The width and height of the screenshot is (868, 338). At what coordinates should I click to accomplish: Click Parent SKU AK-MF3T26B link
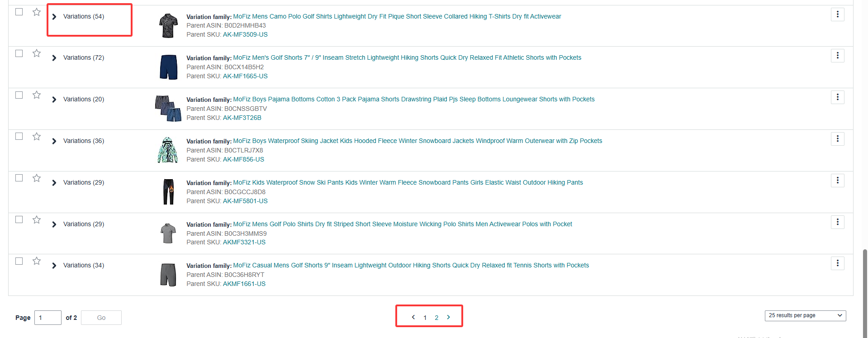[x=242, y=118]
